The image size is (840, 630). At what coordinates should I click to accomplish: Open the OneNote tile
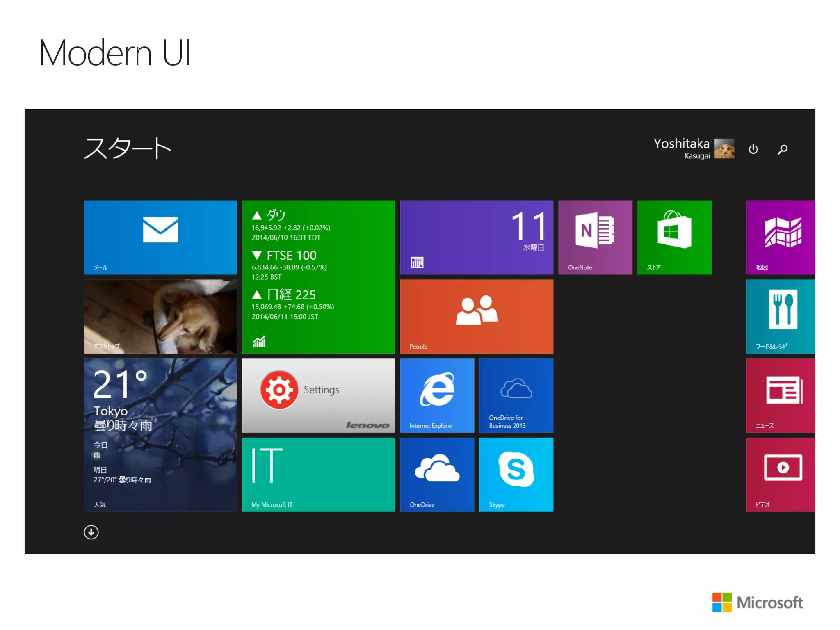595,237
